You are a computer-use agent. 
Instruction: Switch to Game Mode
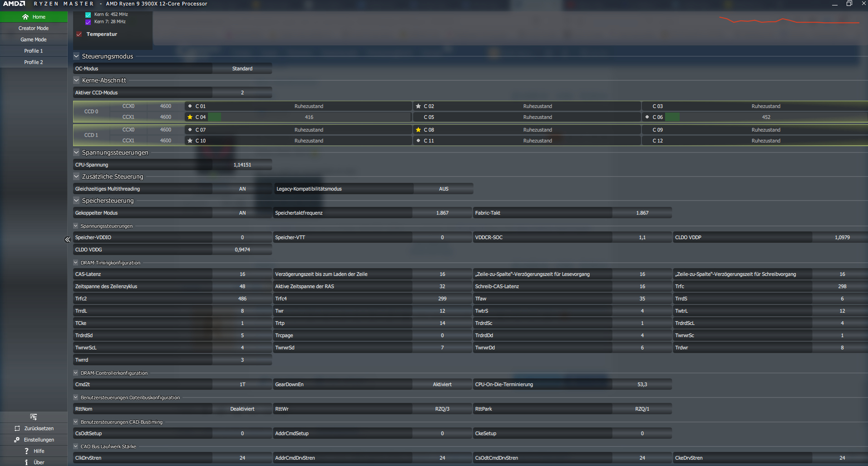pyautogui.click(x=34, y=39)
